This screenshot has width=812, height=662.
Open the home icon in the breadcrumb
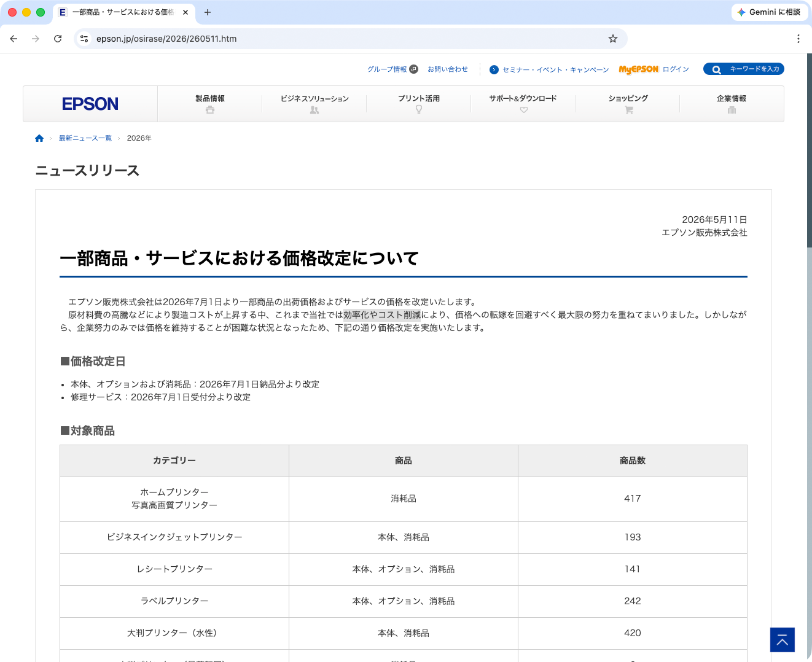pos(39,138)
